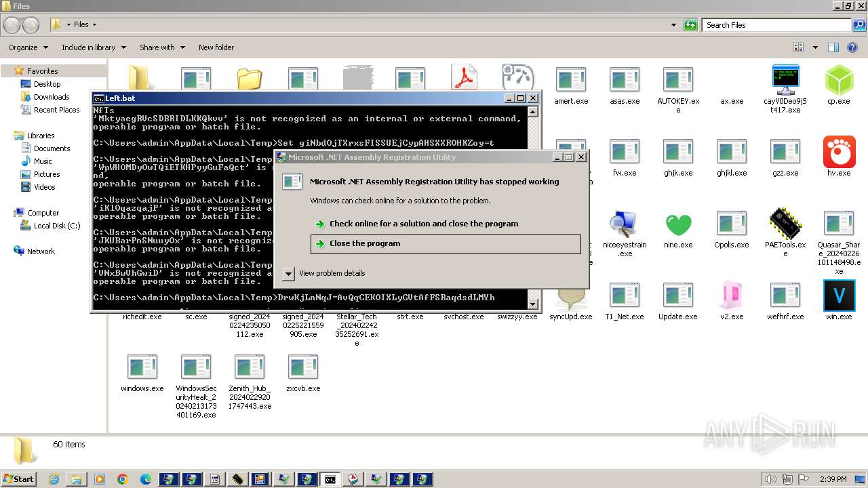Open the Documents library
The width and height of the screenshot is (868, 488).
click(52, 148)
